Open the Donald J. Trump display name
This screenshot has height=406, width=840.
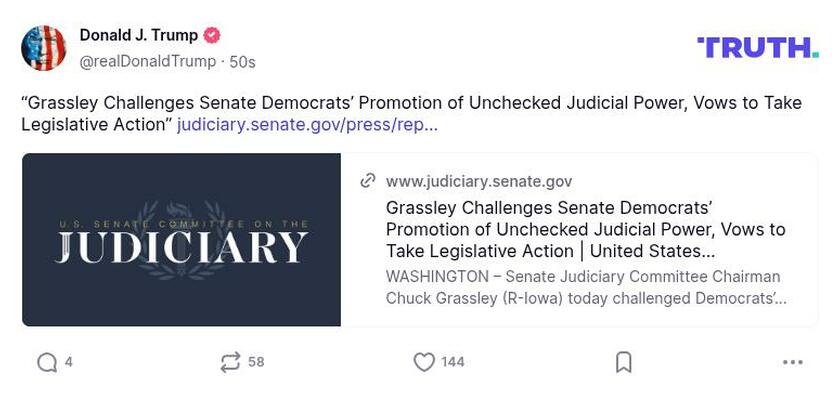click(x=138, y=36)
